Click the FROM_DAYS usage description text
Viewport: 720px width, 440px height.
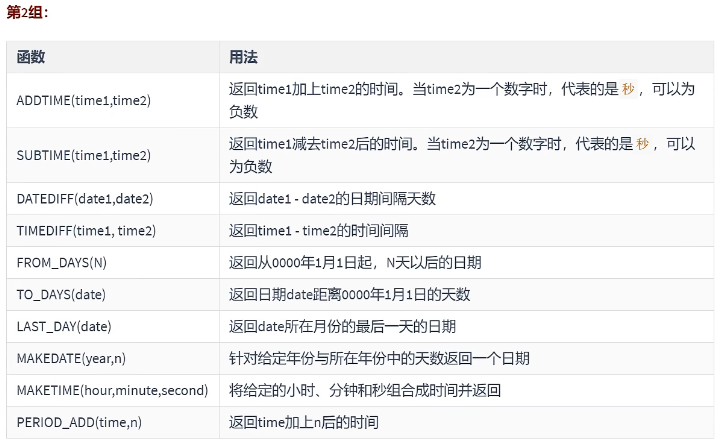(x=355, y=263)
